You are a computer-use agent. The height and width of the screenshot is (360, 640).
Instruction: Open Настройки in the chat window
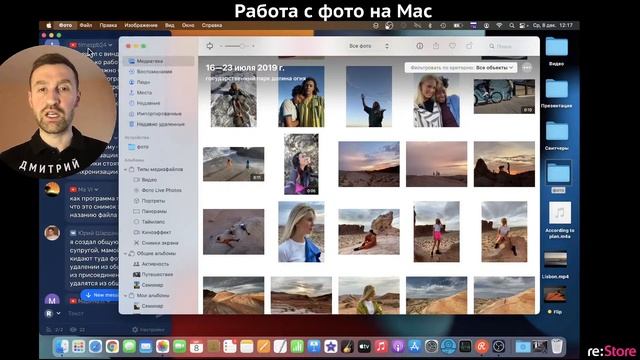click(148, 329)
